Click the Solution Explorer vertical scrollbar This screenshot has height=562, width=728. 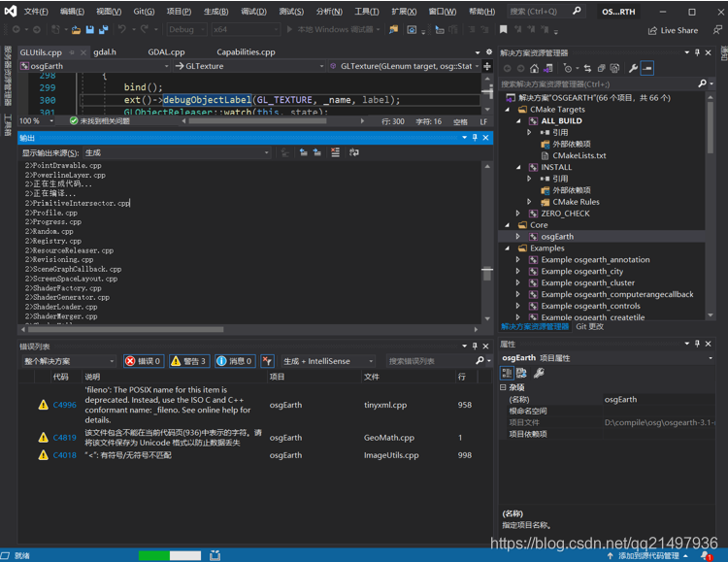pos(711,128)
